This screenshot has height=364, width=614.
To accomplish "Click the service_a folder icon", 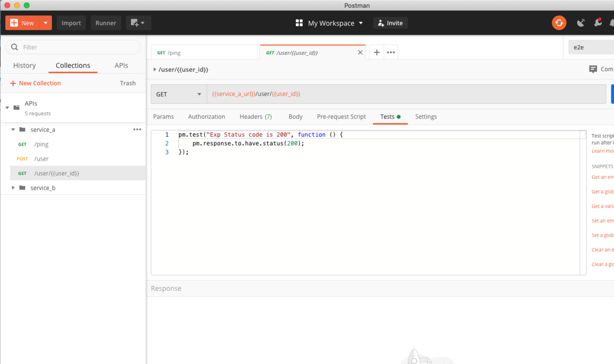I will tap(22, 130).
